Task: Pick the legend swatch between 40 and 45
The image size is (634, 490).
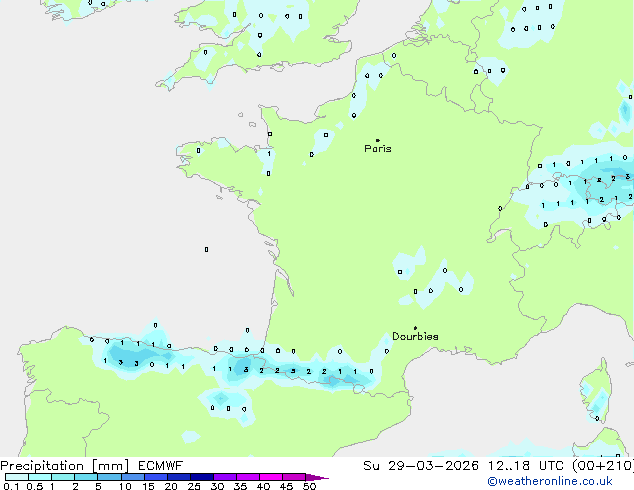Action: pos(271,477)
